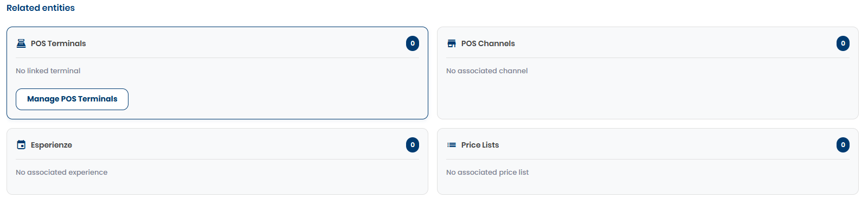
Task: Click the POS Terminals register icon
Action: coord(21,43)
